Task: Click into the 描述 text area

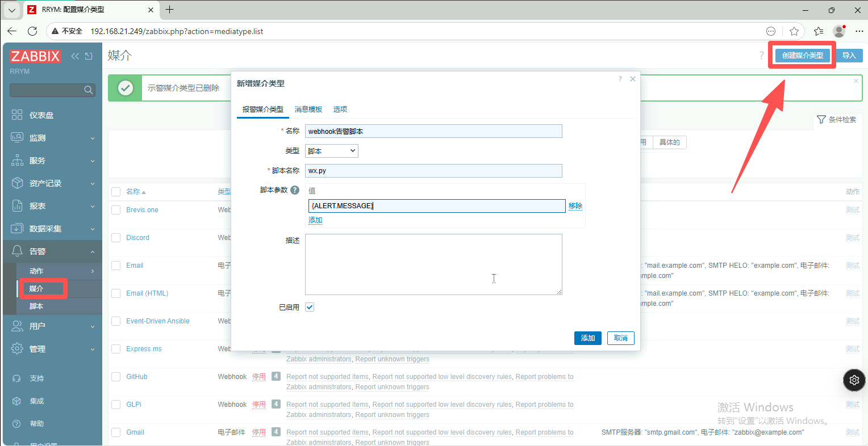Action: pyautogui.click(x=433, y=264)
